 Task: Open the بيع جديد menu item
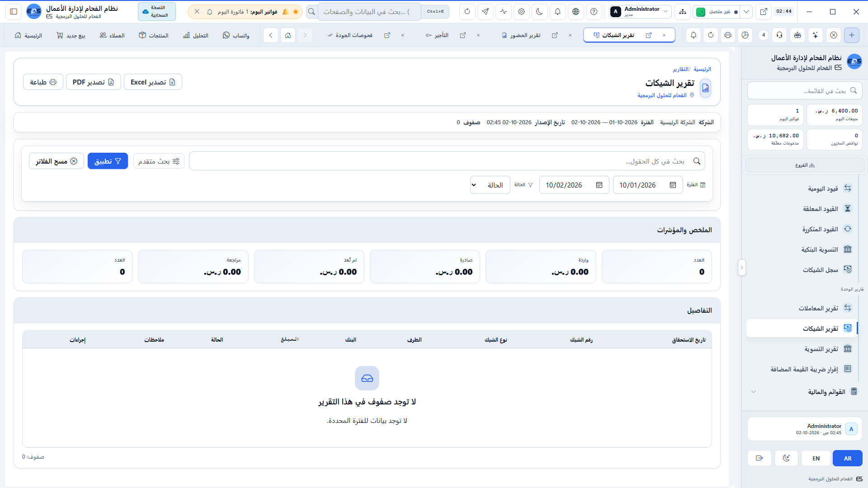(71, 35)
